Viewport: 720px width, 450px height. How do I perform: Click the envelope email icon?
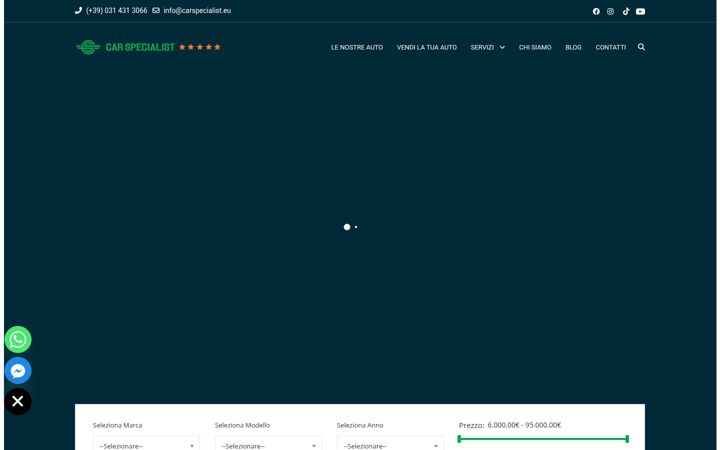tap(156, 10)
